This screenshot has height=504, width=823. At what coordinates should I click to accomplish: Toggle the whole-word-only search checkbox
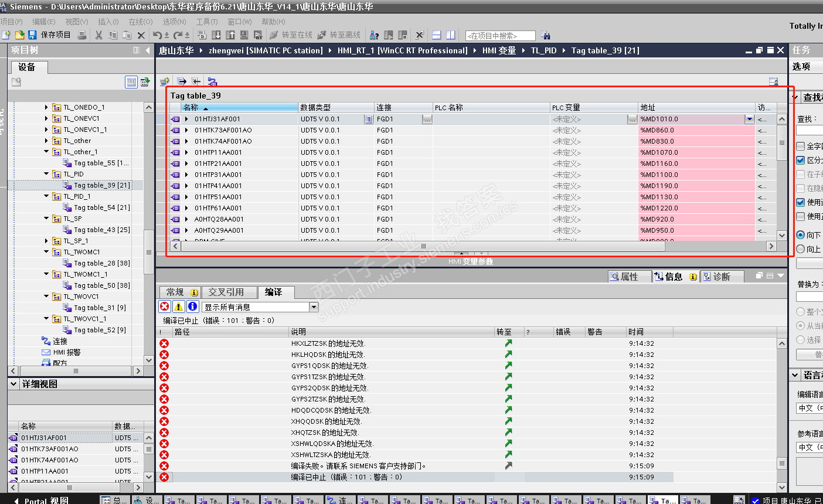coord(801,146)
